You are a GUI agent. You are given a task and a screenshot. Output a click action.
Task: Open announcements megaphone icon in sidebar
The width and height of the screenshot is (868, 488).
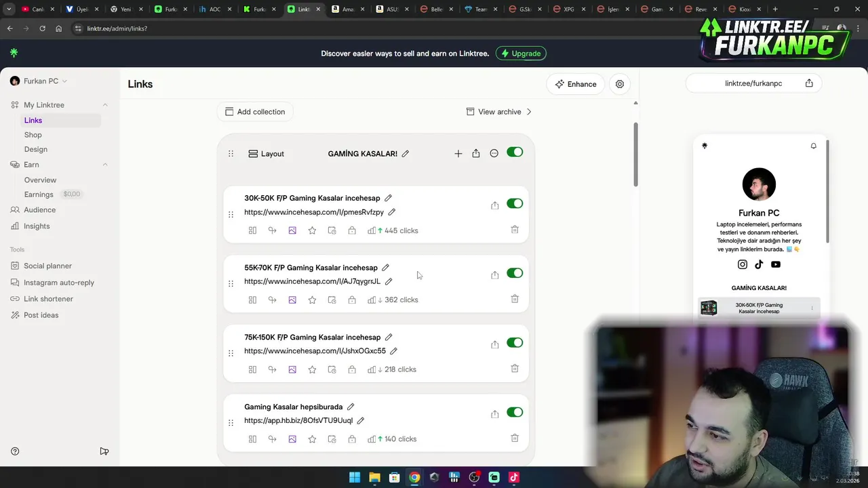pos(104,451)
